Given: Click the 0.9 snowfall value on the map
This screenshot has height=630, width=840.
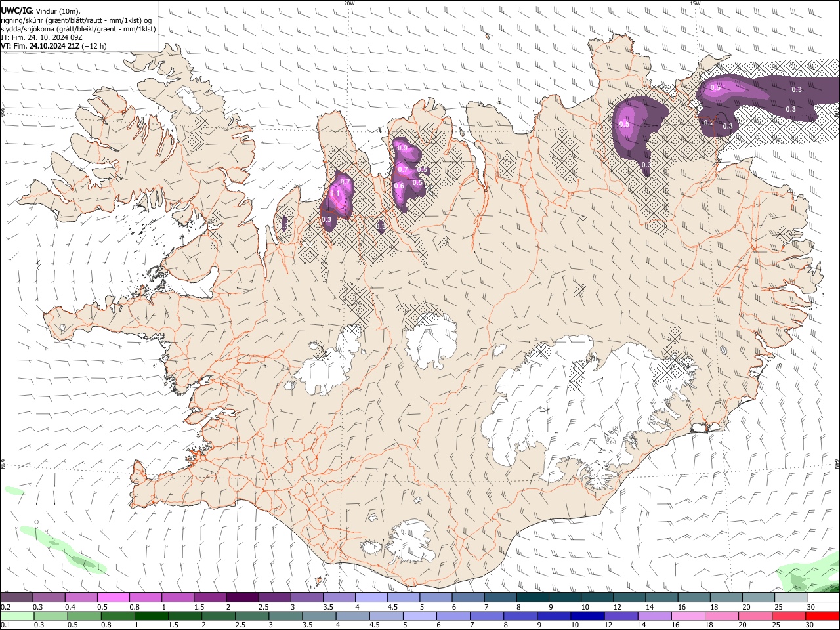Looking at the screenshot, I should 403,148.
